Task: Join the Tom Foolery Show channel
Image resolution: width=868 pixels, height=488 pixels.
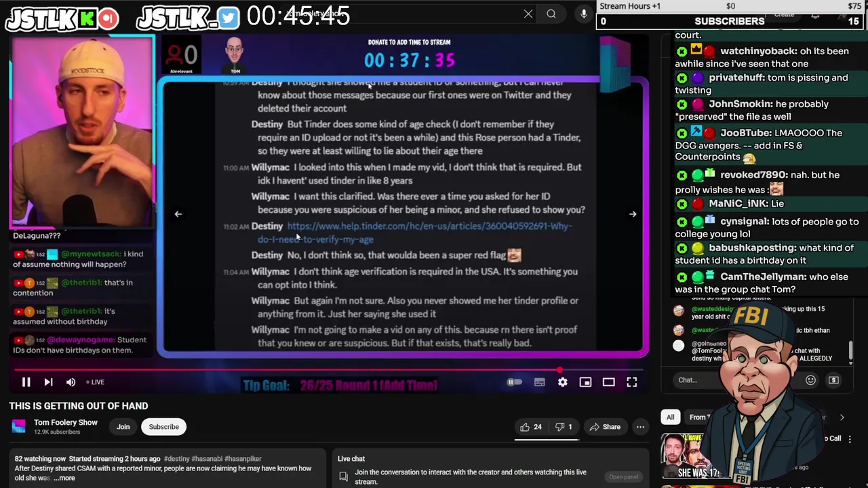Action: 123,427
